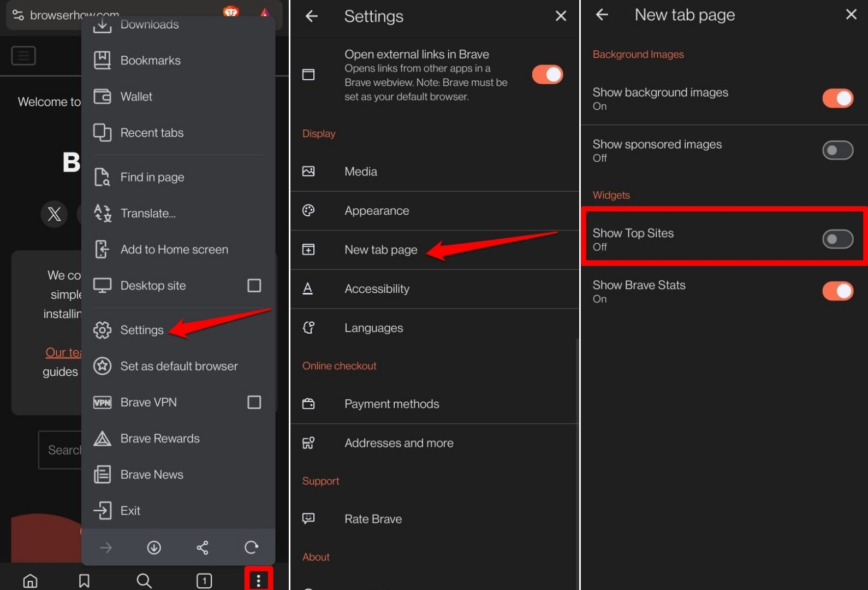This screenshot has height=590, width=868.
Task: Select Find in page menu item
Action: pyautogui.click(x=179, y=177)
